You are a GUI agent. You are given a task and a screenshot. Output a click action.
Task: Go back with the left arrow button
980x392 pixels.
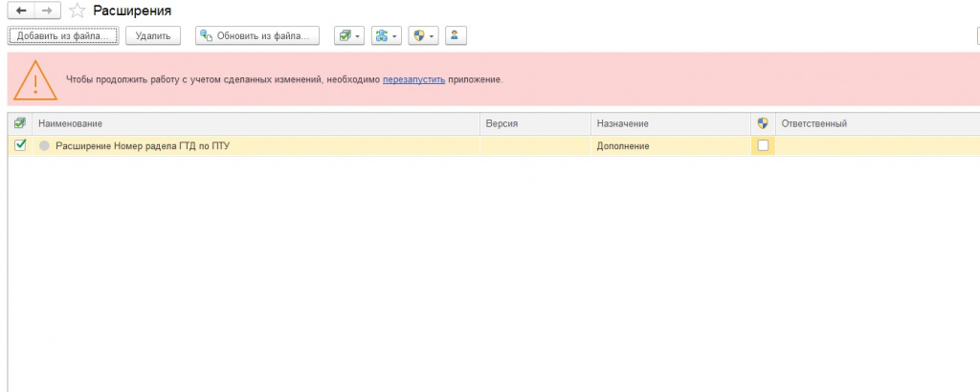[21, 11]
